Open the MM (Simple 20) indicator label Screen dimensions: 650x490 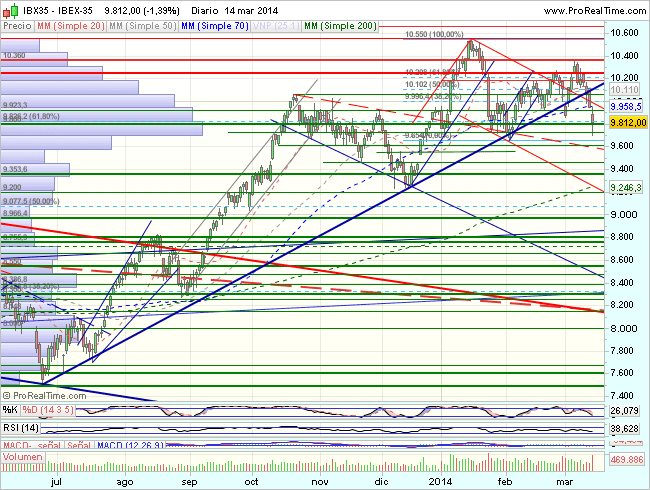[x=70, y=26]
